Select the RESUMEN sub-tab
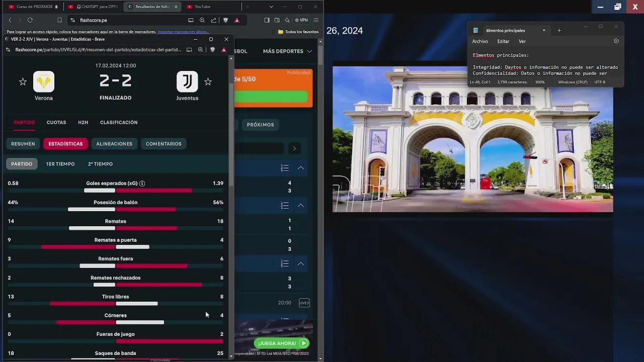Viewport: 644px width, 362px height. [x=23, y=144]
